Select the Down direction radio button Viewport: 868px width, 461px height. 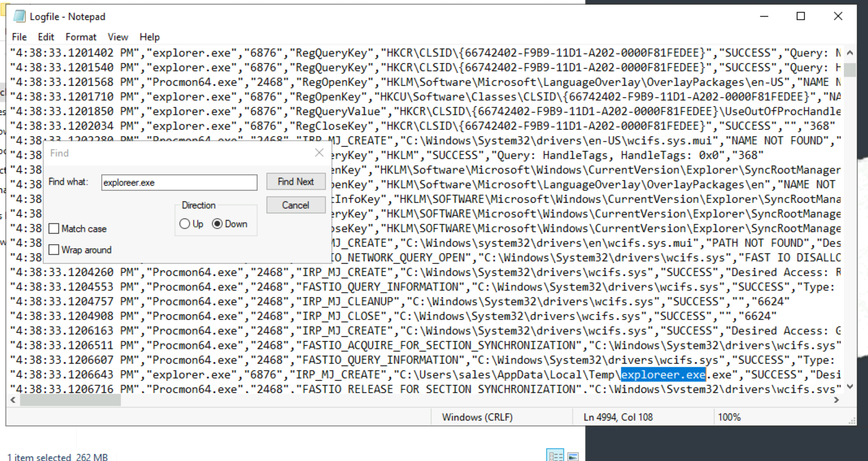[217, 224]
